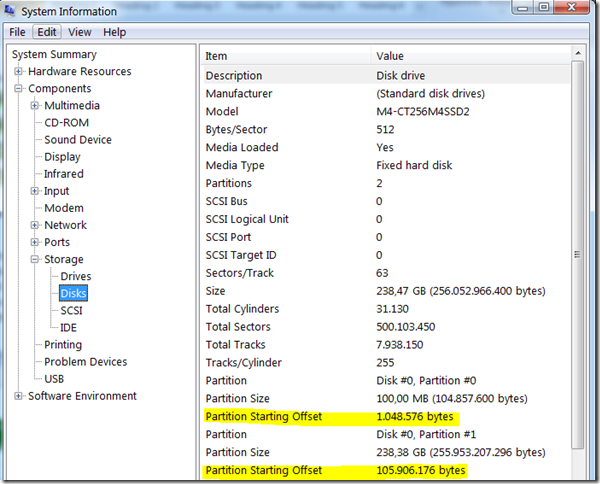Expand the Input node
The image size is (600, 484).
point(35,191)
